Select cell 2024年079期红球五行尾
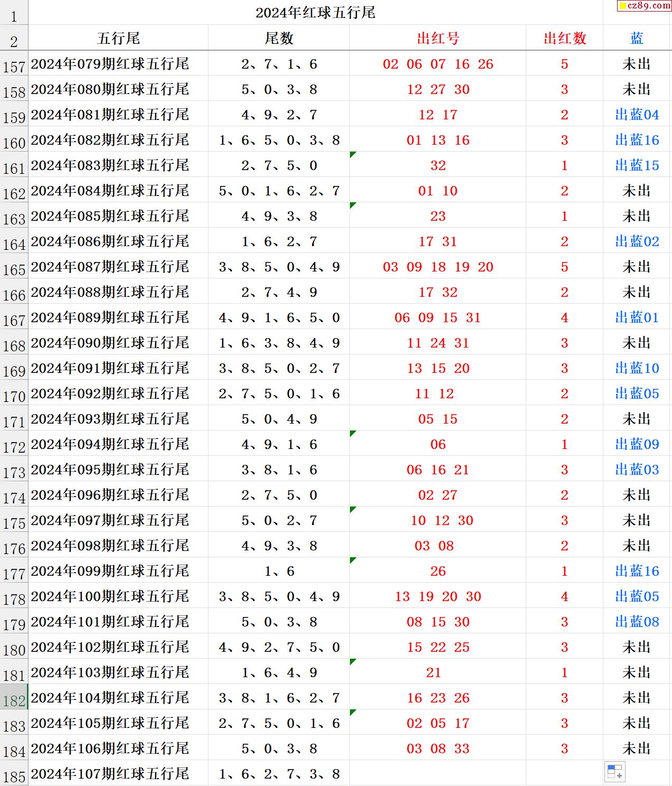This screenshot has width=672, height=786. (118, 64)
